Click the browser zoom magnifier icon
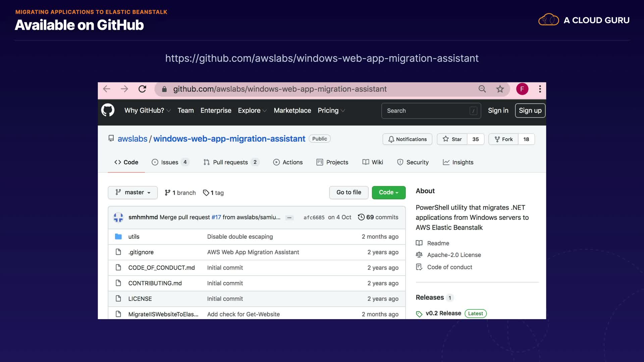The image size is (644, 362). [x=482, y=89]
